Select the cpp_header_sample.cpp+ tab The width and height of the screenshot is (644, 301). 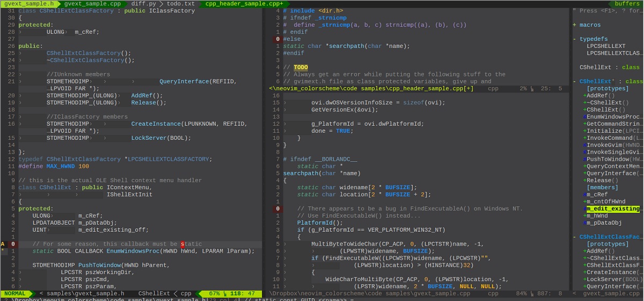coord(244,3)
